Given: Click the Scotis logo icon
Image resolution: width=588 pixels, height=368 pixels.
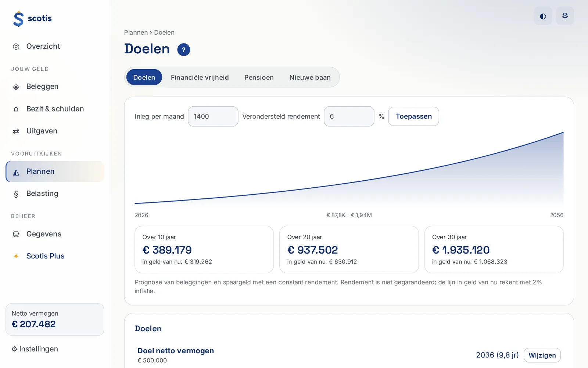Looking at the screenshot, I should click(x=18, y=19).
